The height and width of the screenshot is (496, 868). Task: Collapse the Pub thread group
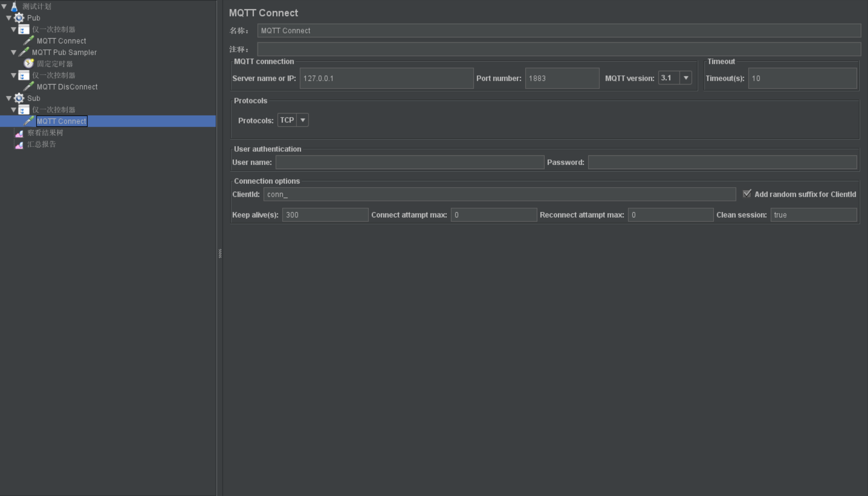coord(8,18)
